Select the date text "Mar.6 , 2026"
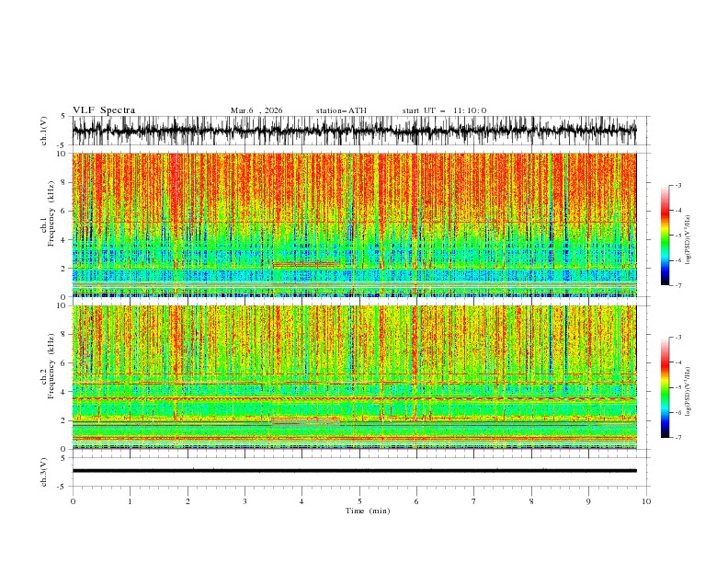The width and height of the screenshot is (728, 563). 256,110
